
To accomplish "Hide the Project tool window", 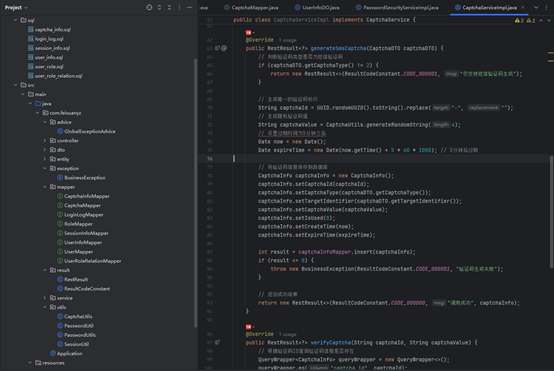I will tap(189, 7).
